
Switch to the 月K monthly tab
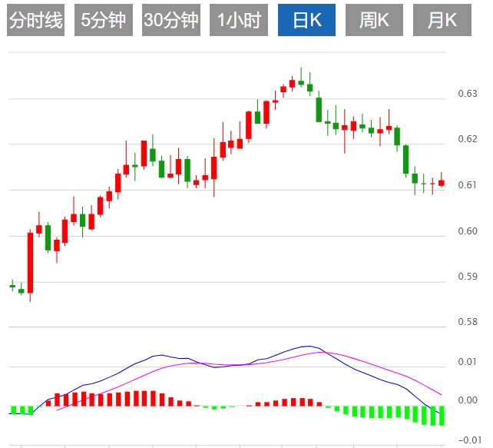[x=442, y=20]
